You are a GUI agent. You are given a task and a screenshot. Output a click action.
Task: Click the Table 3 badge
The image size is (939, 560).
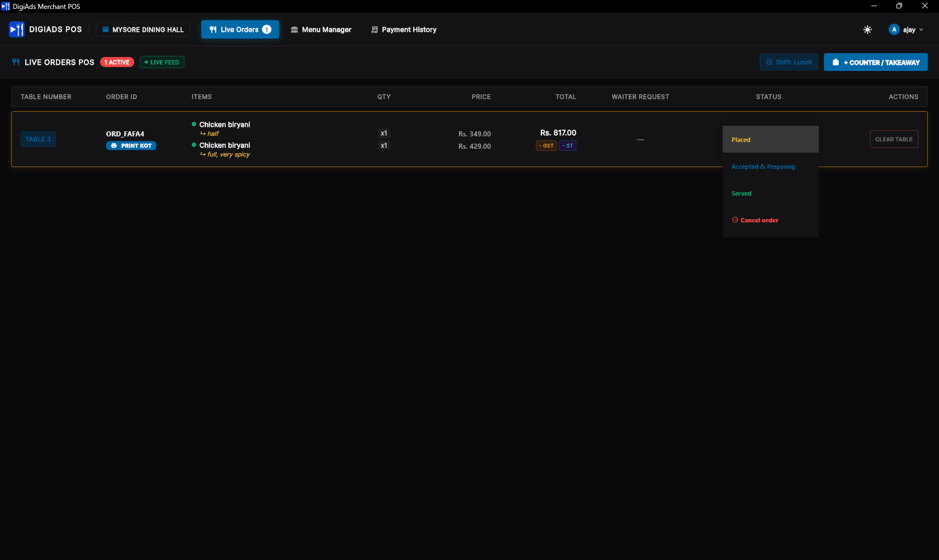click(38, 139)
